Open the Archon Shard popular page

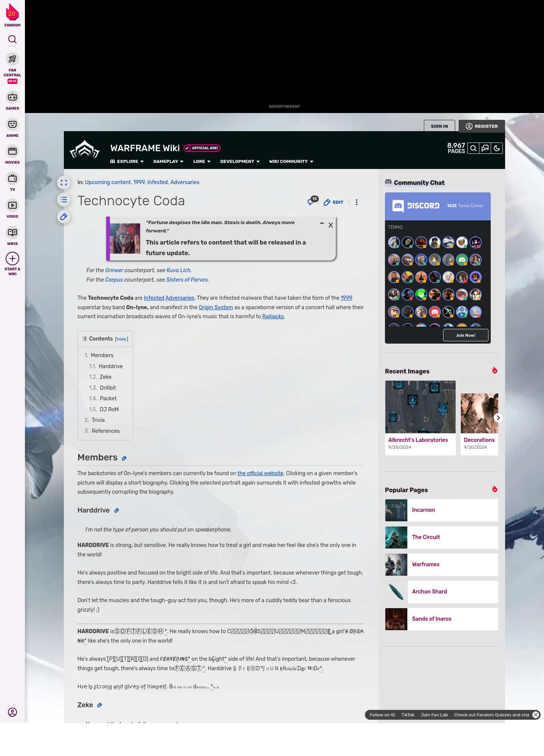[442, 592]
